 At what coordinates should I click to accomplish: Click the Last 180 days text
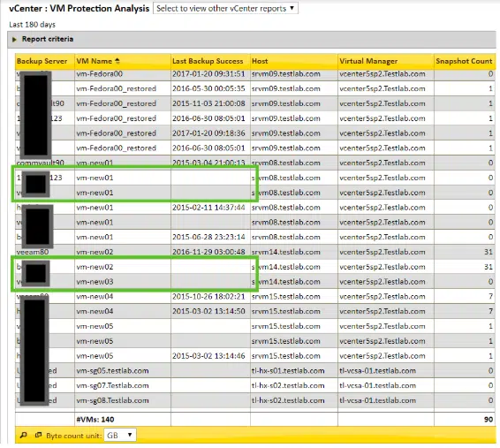click(x=32, y=25)
